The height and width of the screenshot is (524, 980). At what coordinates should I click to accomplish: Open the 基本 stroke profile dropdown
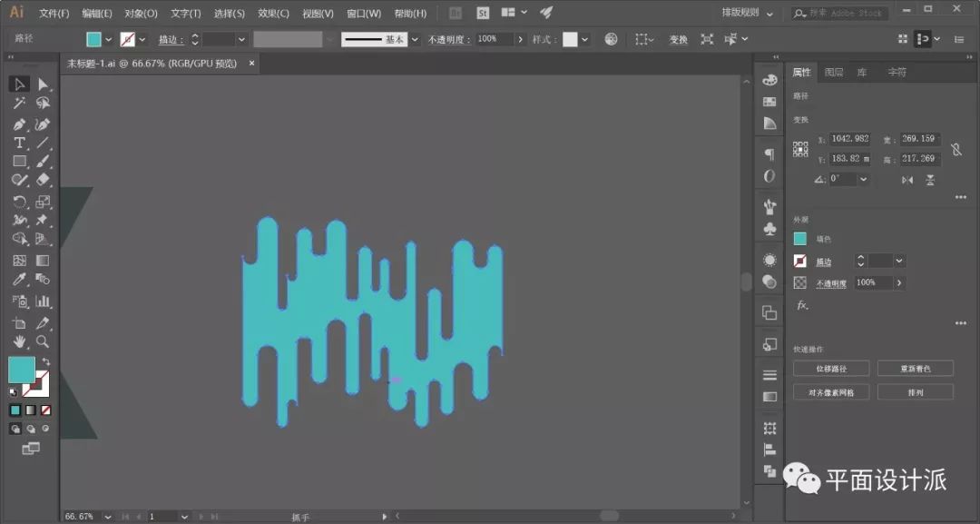click(x=415, y=40)
